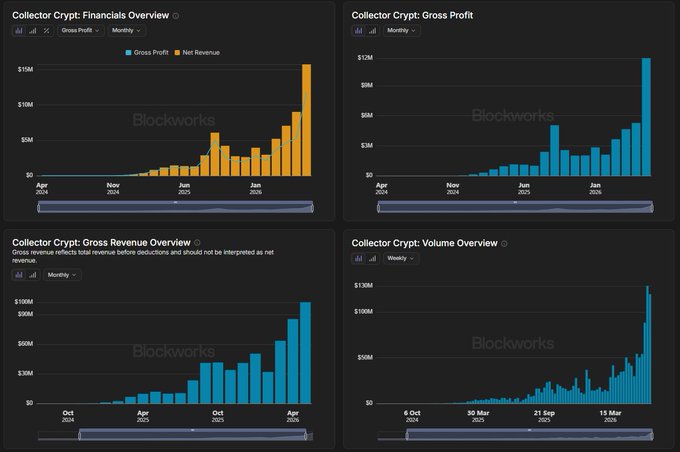Click left handle of Financials Overview range slider
The height and width of the screenshot is (452, 680).
pyautogui.click(x=39, y=208)
